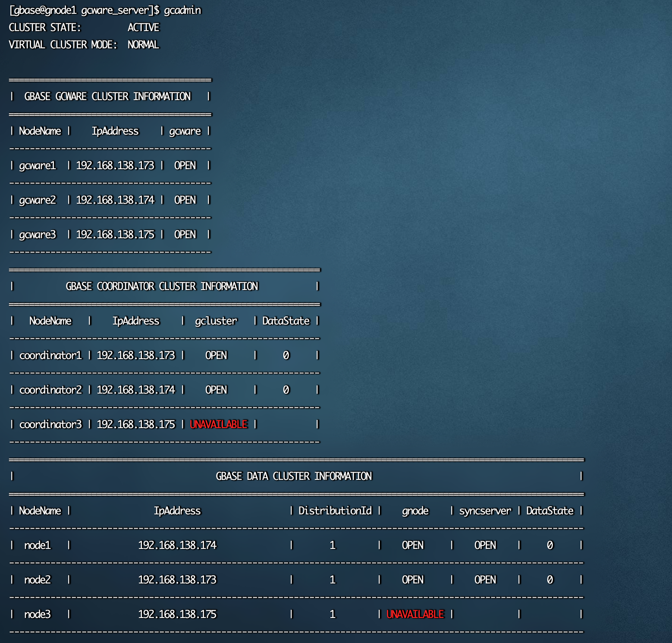Click the DataState 0 value of node1
Viewport: 672px width, 643px height.
[550, 545]
